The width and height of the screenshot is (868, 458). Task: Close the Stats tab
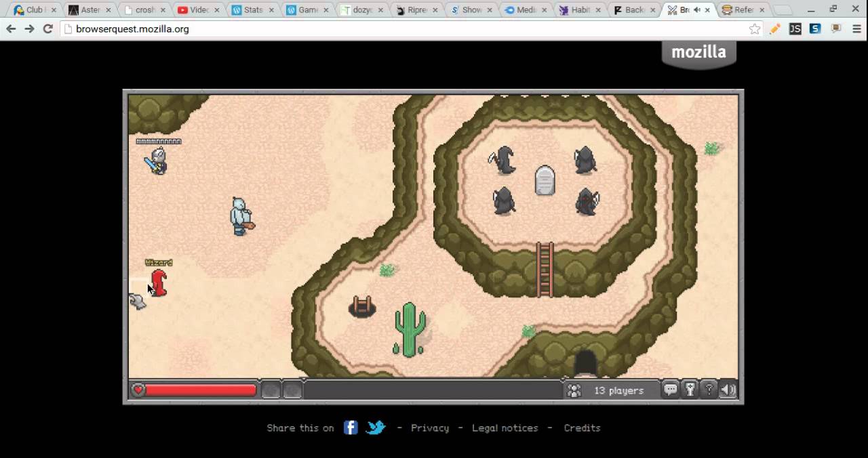tap(271, 10)
